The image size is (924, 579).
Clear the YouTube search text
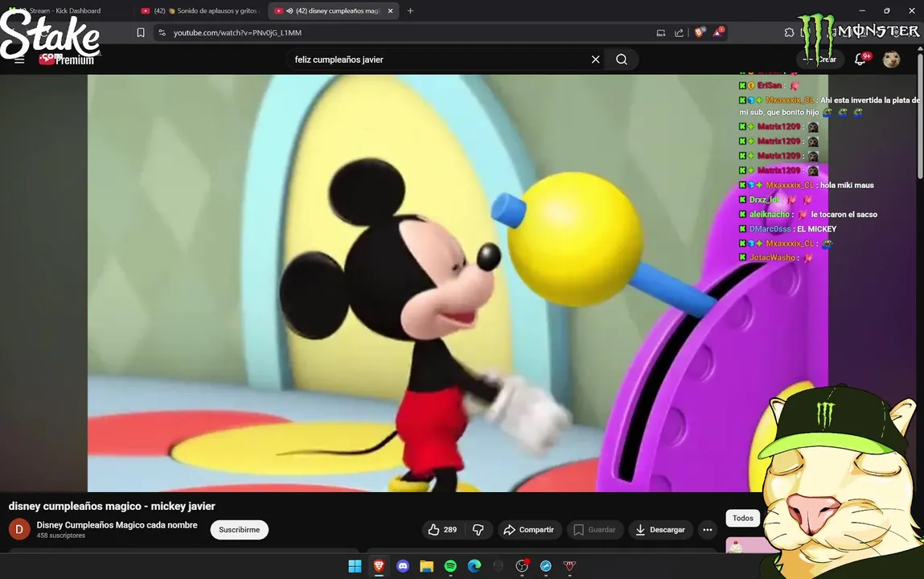(595, 60)
